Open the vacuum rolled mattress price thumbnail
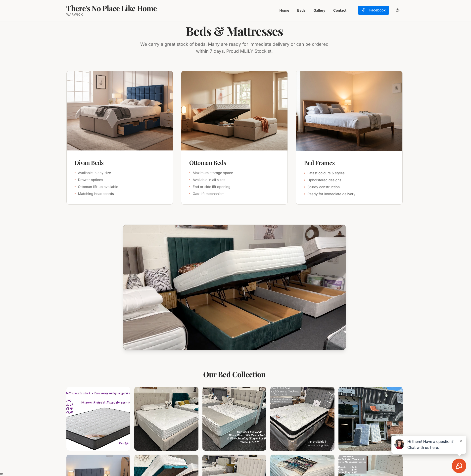This screenshot has width=471, height=476. tap(98, 419)
